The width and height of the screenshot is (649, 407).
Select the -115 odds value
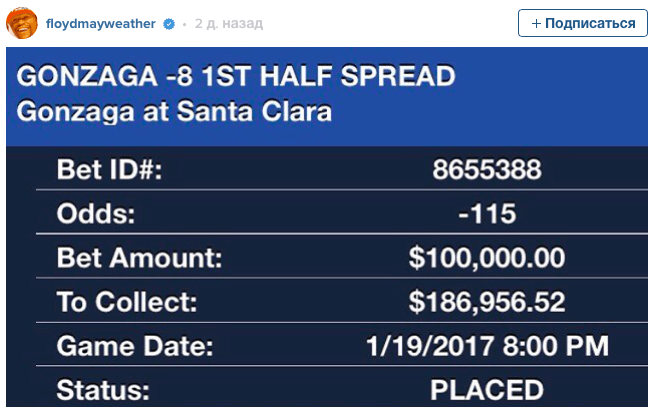(487, 214)
